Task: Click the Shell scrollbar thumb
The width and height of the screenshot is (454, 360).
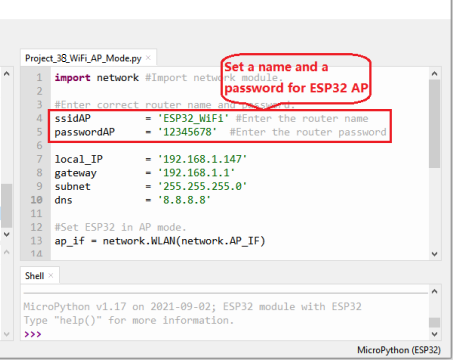Action: point(434,322)
